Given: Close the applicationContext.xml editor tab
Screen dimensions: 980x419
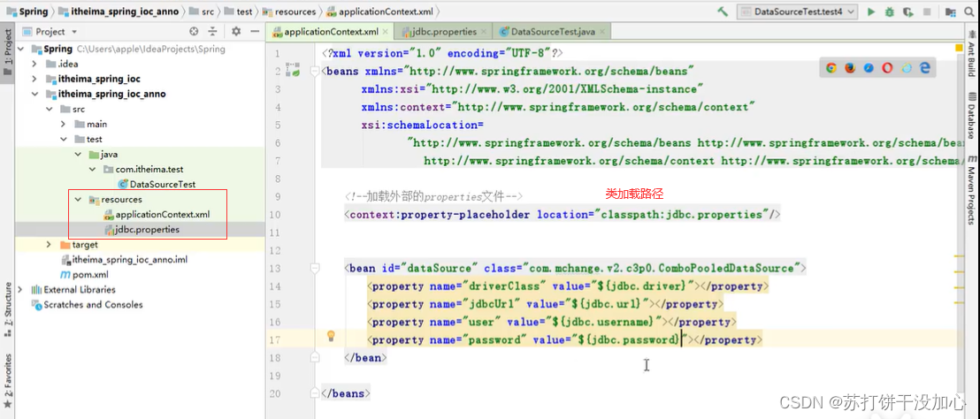Looking at the screenshot, I should point(385,31).
